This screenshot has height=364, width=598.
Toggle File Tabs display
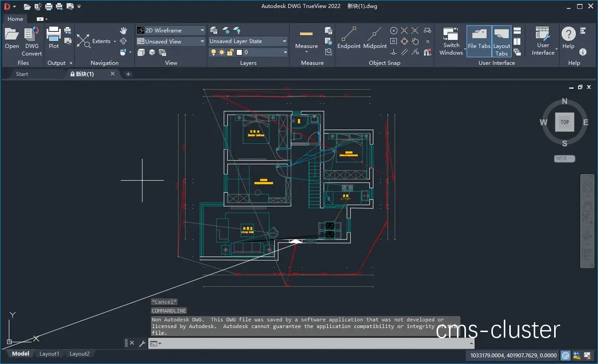tap(479, 41)
